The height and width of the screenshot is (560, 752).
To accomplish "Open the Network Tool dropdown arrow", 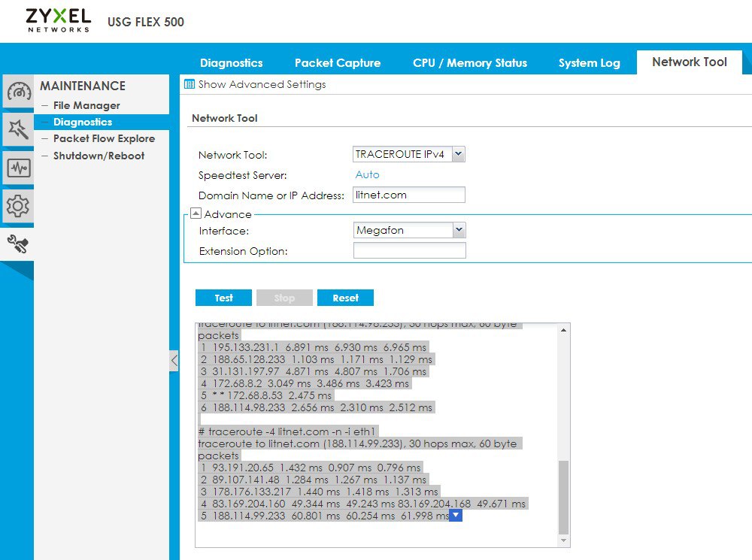I will 459,154.
